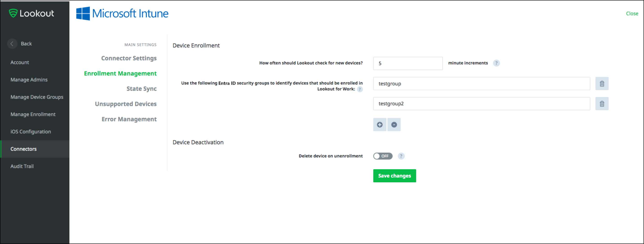Click the delete testgroup2 trash icon
This screenshot has height=244, width=644.
coord(601,104)
